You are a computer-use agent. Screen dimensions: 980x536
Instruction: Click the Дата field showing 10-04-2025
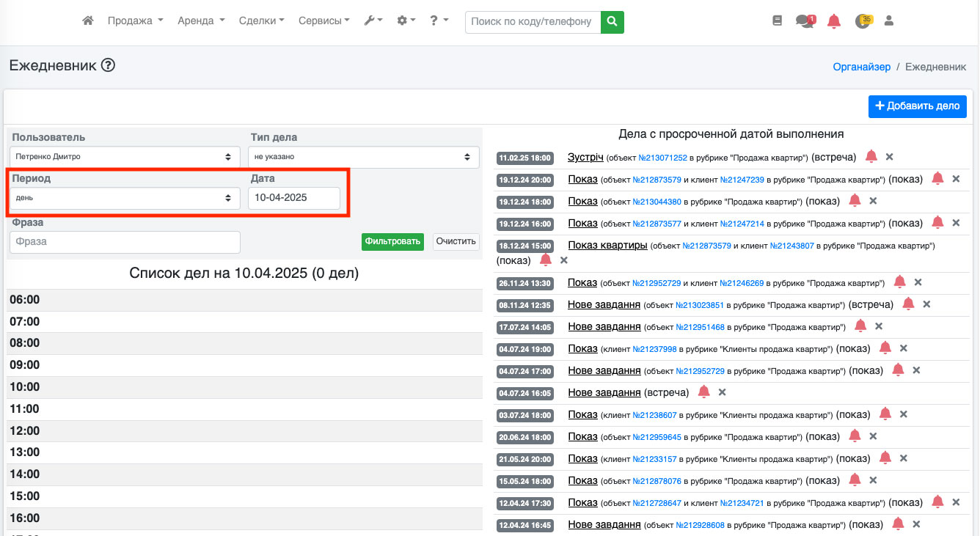(x=293, y=198)
